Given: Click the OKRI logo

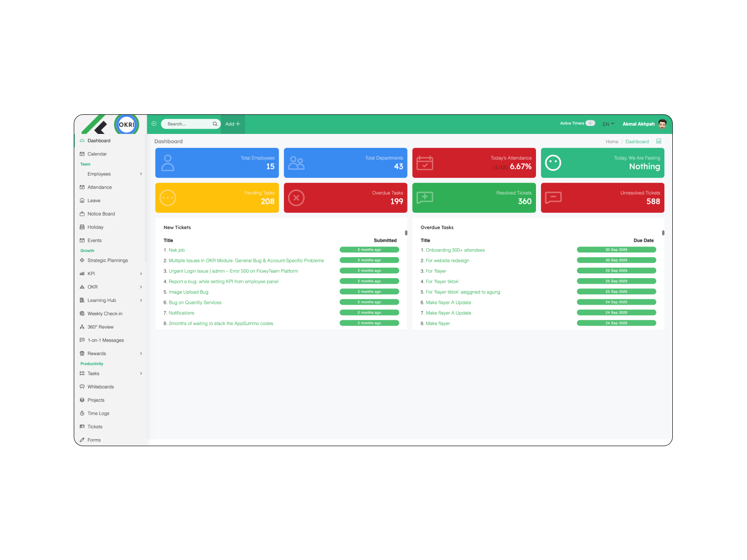Looking at the screenshot, I should point(127,125).
